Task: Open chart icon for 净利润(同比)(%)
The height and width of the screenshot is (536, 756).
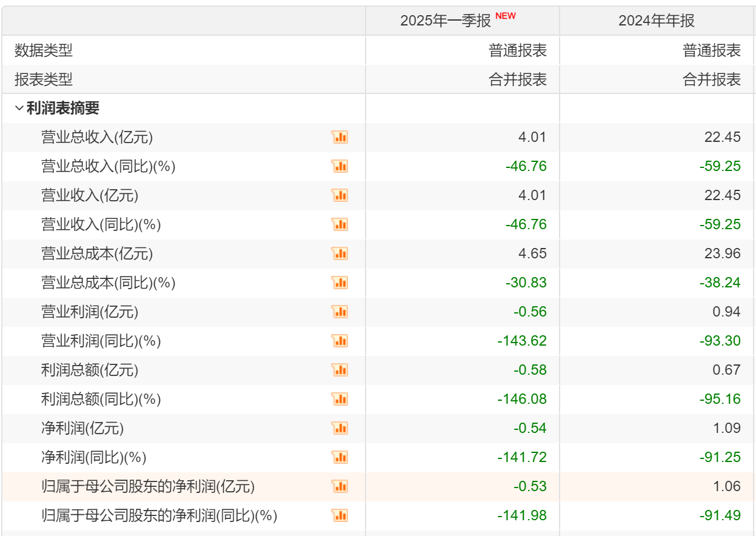Action: click(x=340, y=457)
